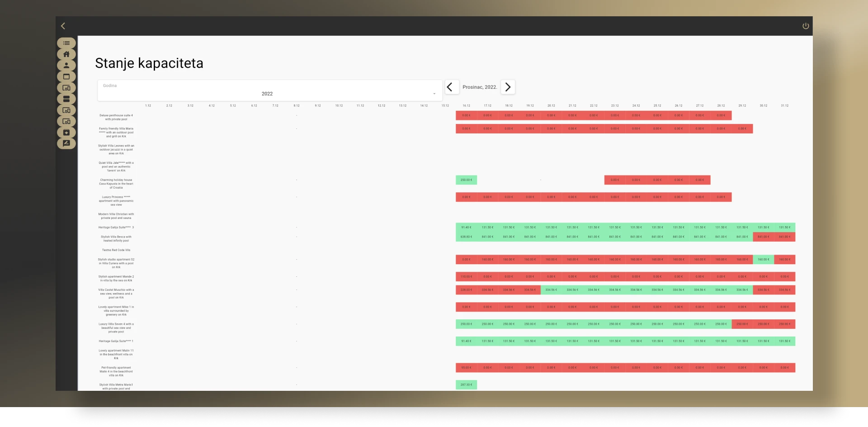Select the 31.12 date column header
Screen dimensions: 868x427
pos(784,106)
